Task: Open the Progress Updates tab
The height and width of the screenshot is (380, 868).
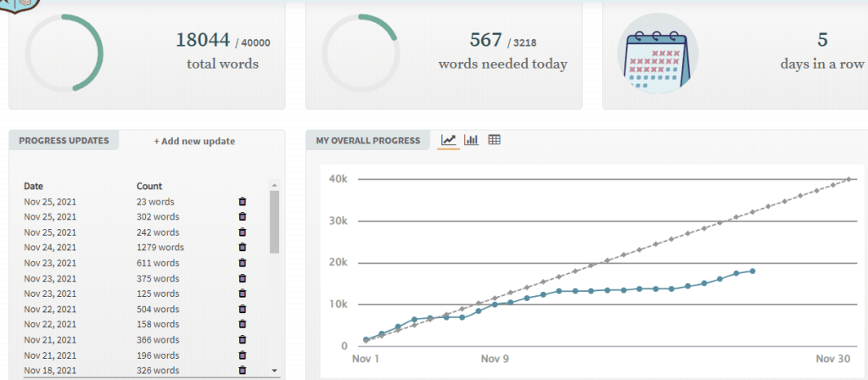Action: click(64, 141)
